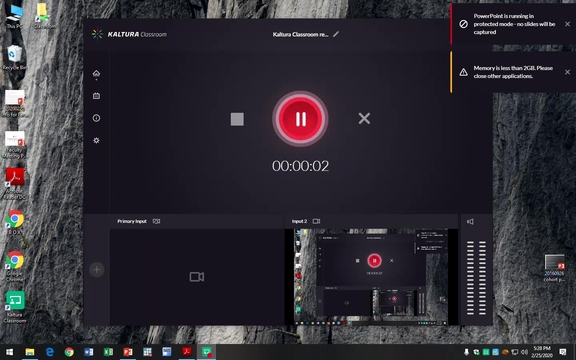Click the system tray volume icon
The image size is (576, 360).
coord(524,352)
